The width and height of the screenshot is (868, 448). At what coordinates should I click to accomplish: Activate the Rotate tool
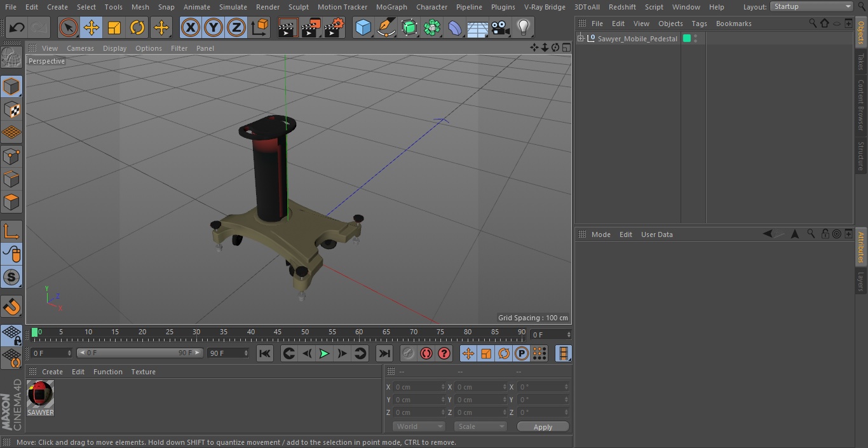137,27
